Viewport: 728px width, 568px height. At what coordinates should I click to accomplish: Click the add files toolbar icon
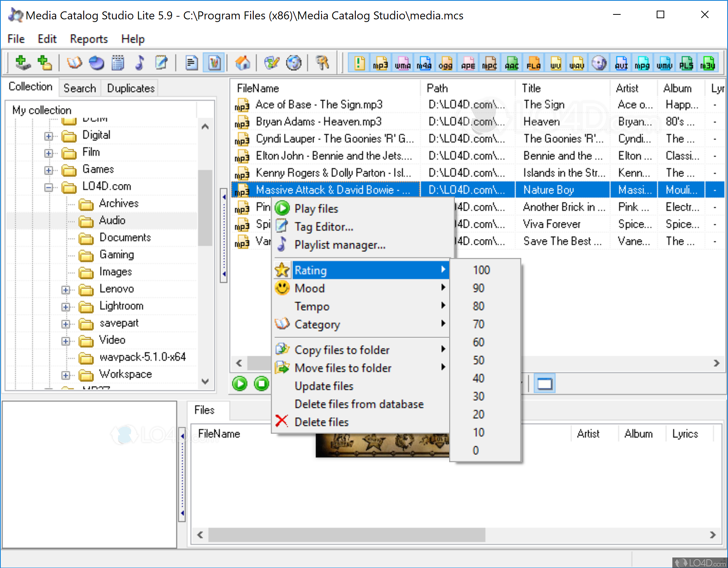(22, 63)
